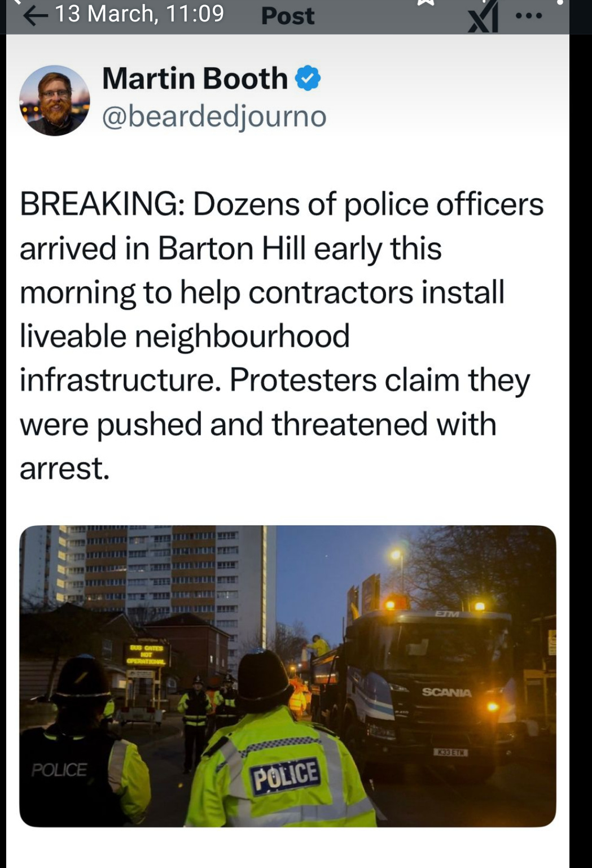Click the bus gates sign in photo
This screenshot has height=868, width=592.
(146, 654)
